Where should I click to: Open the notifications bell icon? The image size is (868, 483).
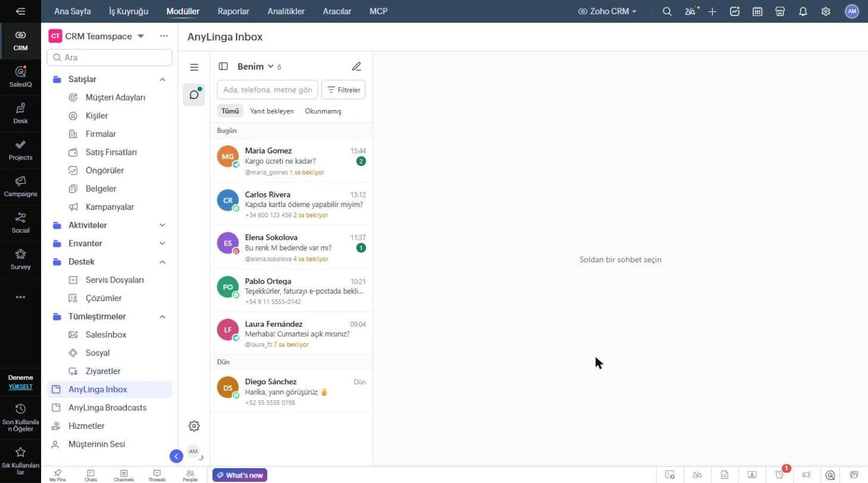pos(803,11)
